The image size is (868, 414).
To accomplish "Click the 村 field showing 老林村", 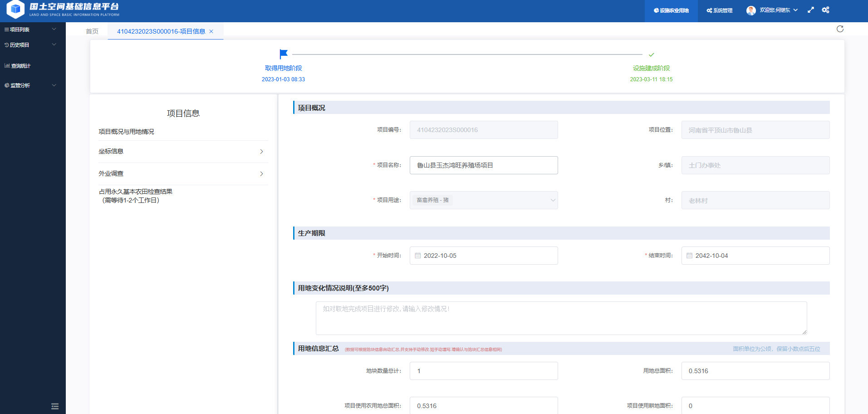I will [x=755, y=200].
